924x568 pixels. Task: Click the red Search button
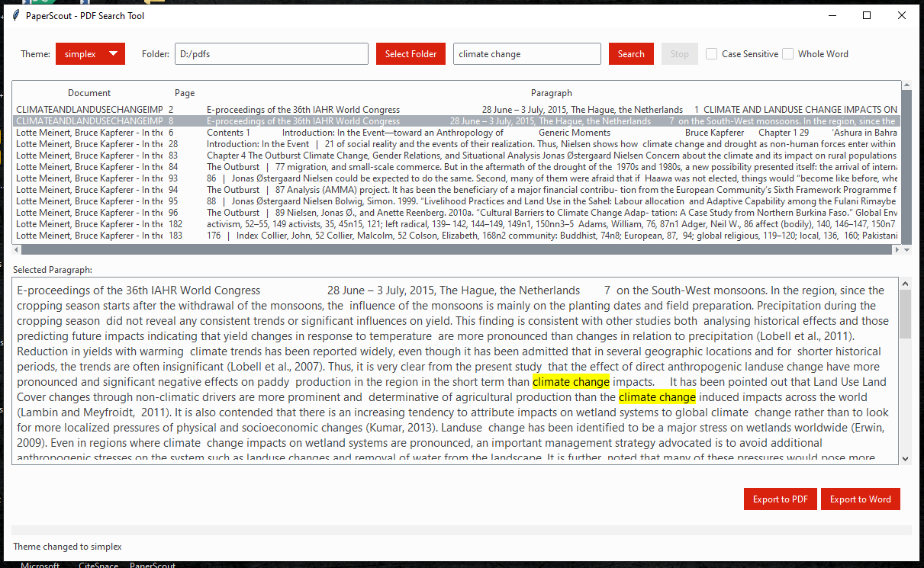pyautogui.click(x=631, y=54)
